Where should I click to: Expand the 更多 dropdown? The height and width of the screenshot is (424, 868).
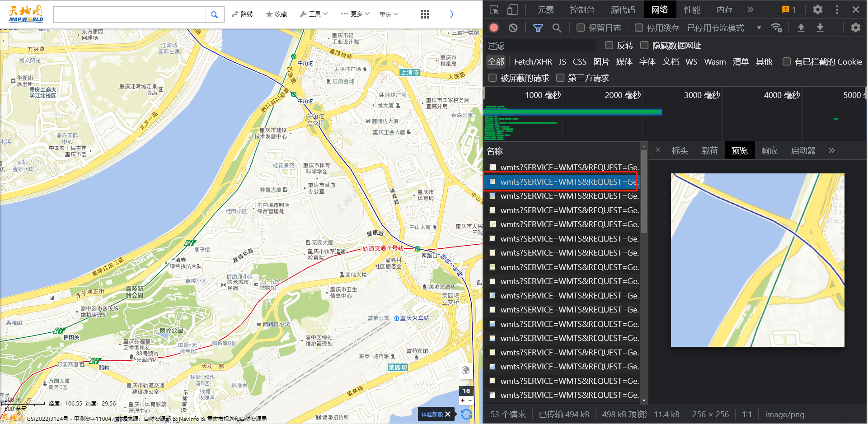click(355, 14)
